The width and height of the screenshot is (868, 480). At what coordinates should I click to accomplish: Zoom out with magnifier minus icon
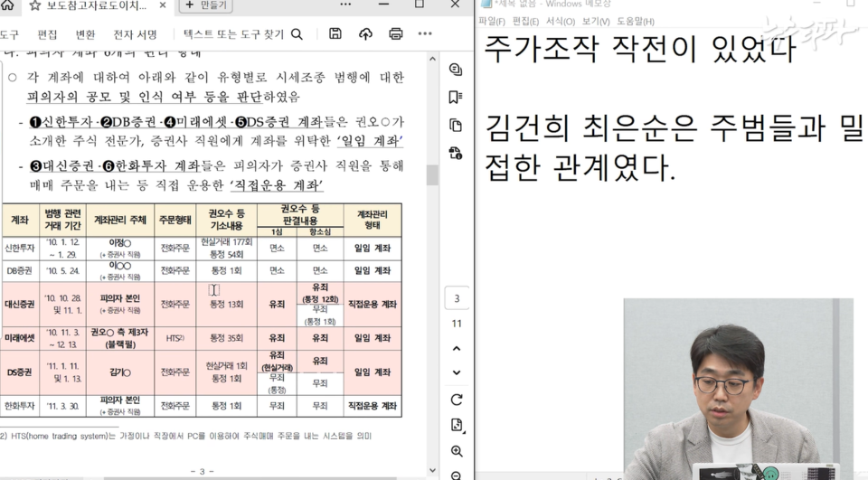(x=457, y=475)
